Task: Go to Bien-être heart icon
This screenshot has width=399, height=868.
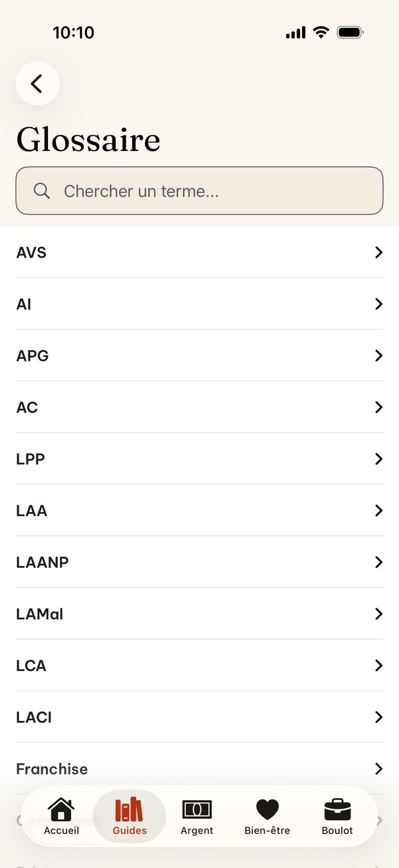Action: point(267,809)
